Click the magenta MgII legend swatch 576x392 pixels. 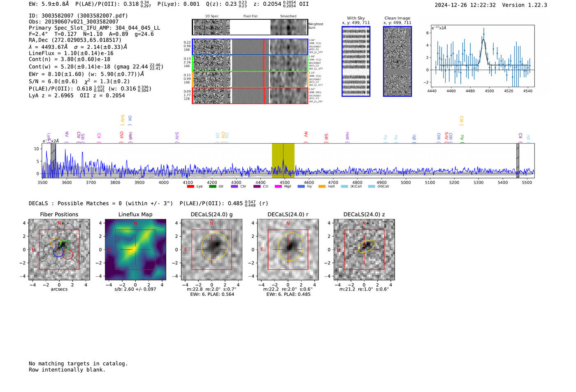pos(278,186)
